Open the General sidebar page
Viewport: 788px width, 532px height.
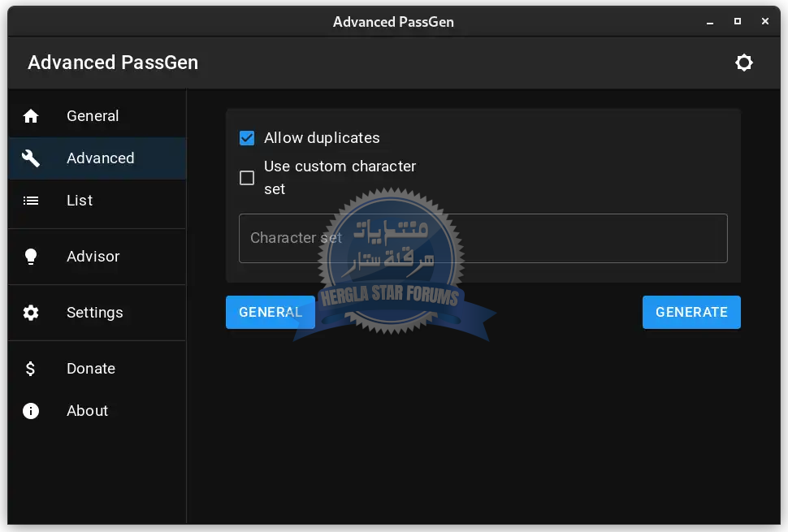[x=93, y=116]
